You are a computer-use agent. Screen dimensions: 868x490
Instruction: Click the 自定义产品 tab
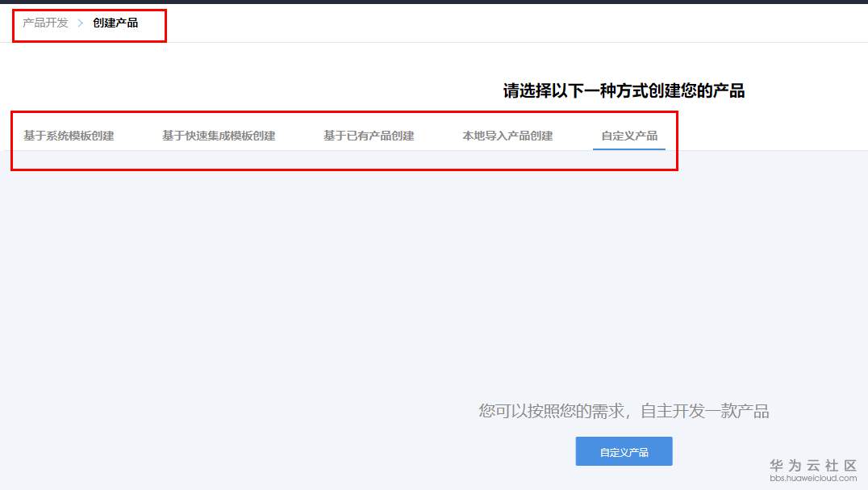click(x=628, y=136)
